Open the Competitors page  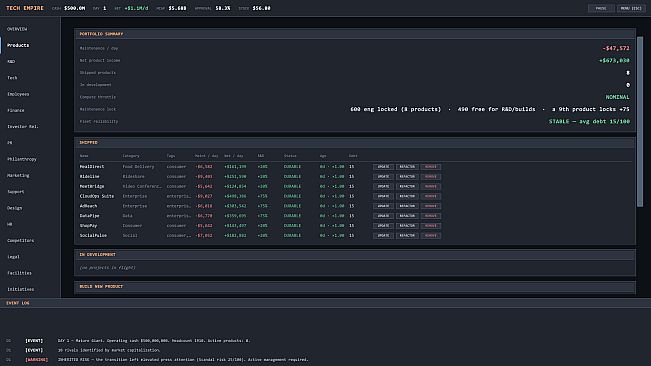(x=21, y=241)
